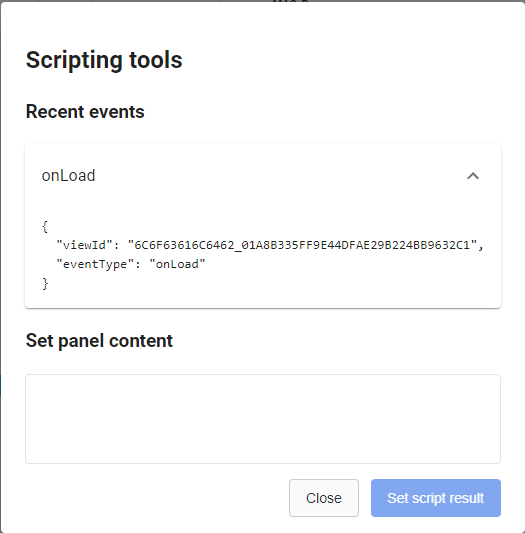Focus the Set panel content text area
Screen dimensions: 525x533
[x=263, y=419]
